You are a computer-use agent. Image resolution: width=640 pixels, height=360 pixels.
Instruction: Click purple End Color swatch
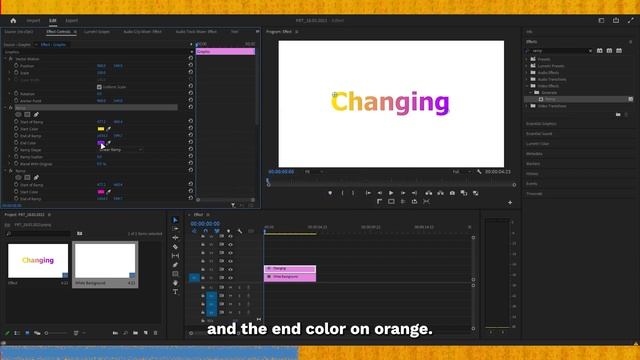[x=101, y=143]
